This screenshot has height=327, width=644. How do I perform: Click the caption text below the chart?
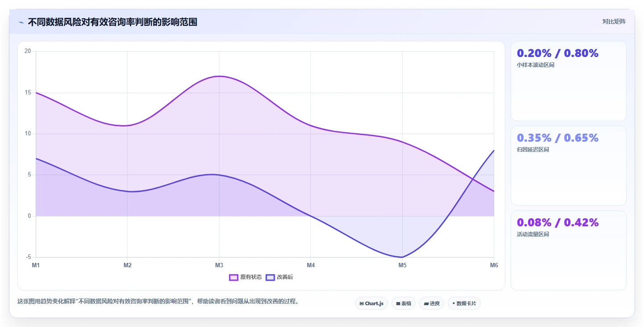(x=158, y=302)
